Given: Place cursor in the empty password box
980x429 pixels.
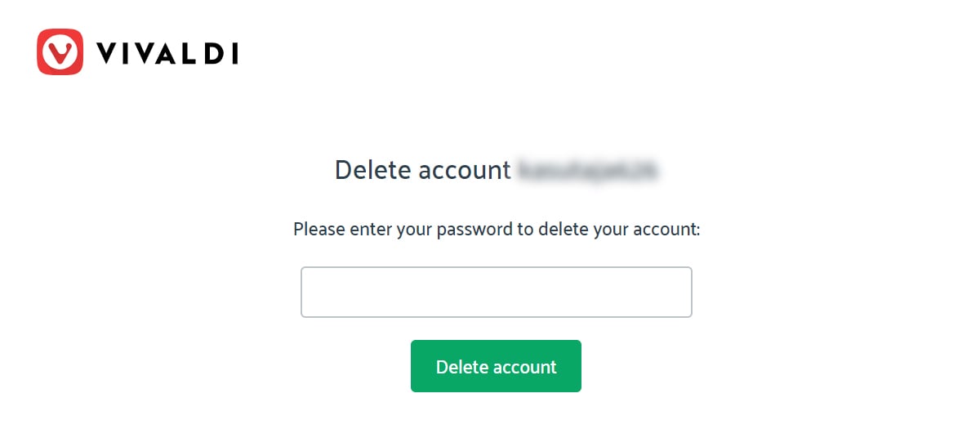Looking at the screenshot, I should pos(497,292).
